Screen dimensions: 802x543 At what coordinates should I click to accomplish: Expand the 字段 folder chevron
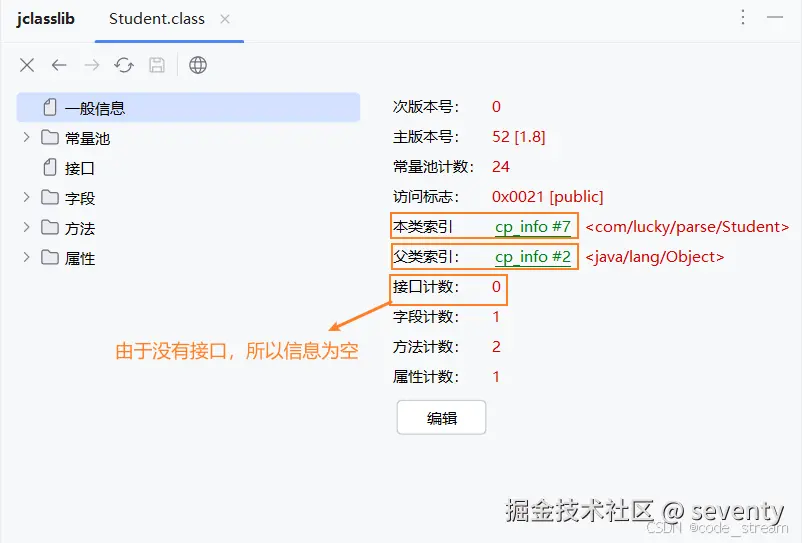tap(26, 197)
